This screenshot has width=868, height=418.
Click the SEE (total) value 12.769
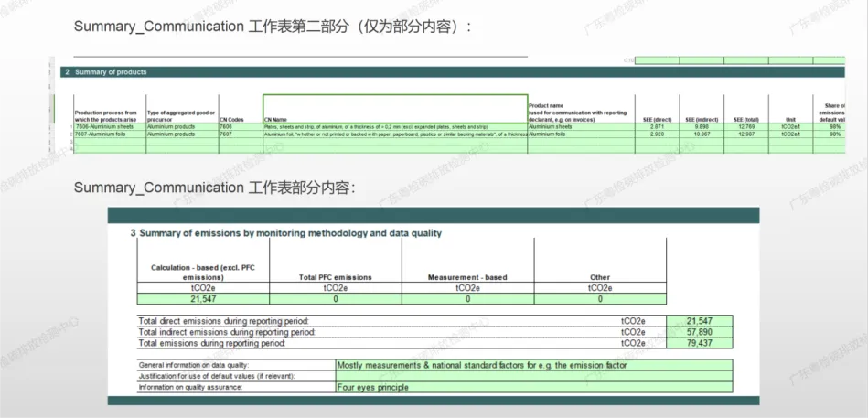click(x=745, y=126)
